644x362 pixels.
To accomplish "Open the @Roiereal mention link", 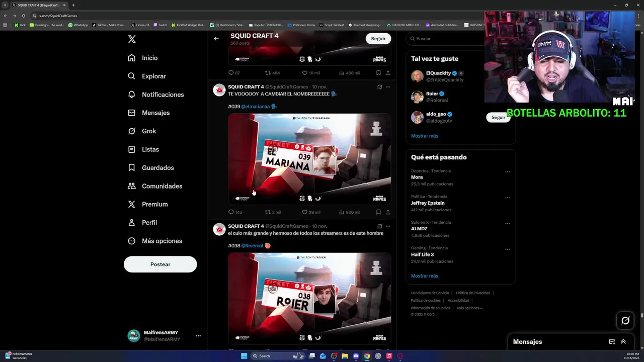I will [x=252, y=246].
